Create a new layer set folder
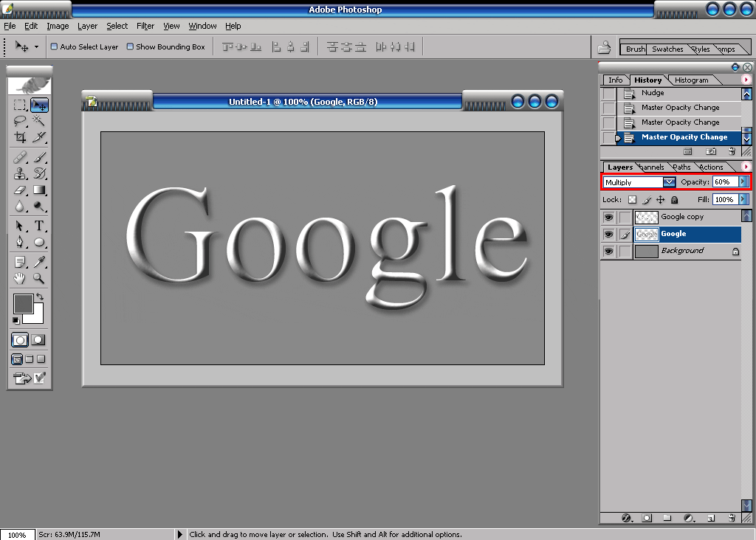Screen dimensions: 756x540 [x=667, y=519]
